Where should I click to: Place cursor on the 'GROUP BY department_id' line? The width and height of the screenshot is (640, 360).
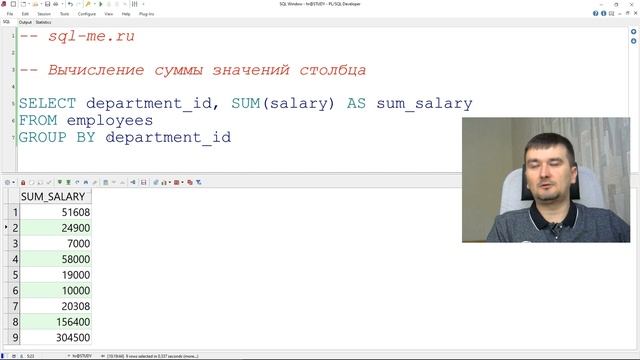[124, 138]
